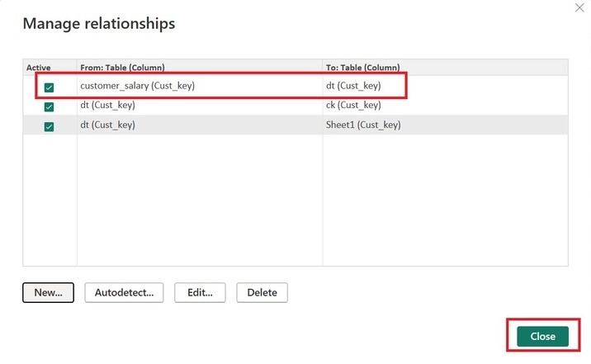Viewport: 591px width, 364px height.
Task: Click To cell dt (Cust_key) in first row
Action: (x=353, y=86)
